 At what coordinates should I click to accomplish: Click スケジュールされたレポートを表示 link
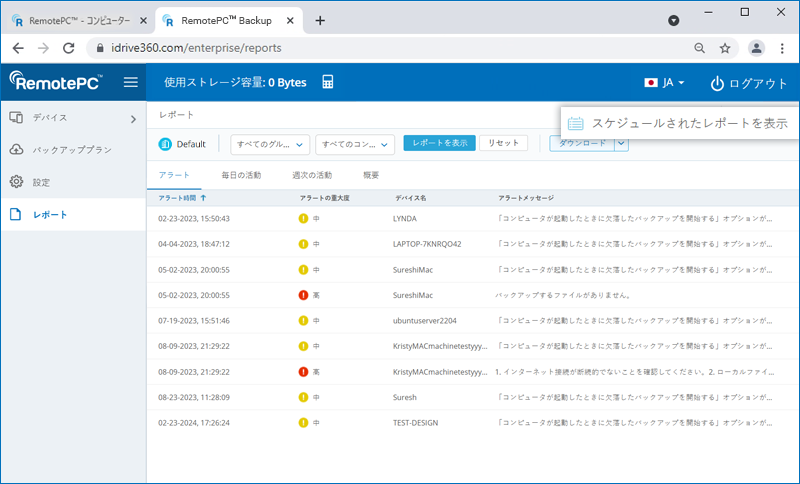(x=689, y=123)
